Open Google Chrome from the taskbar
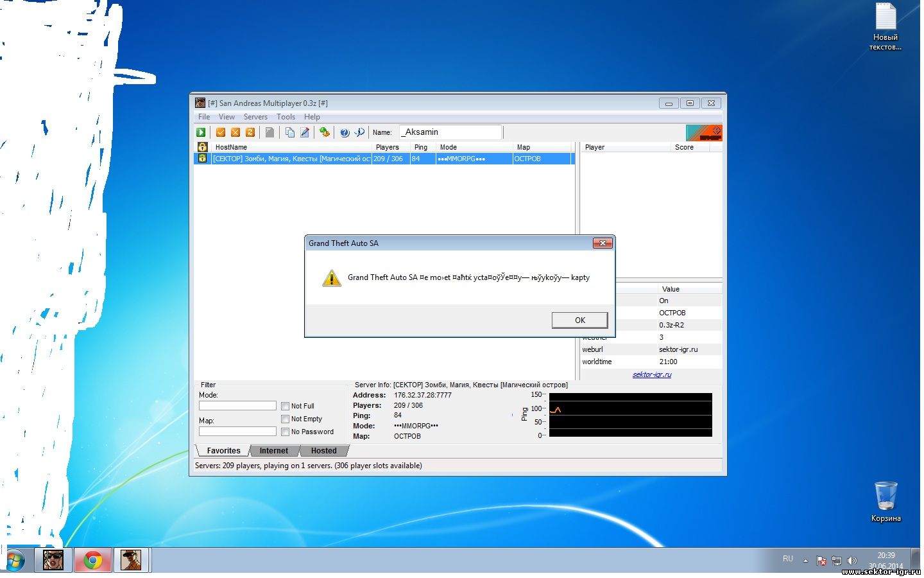Screen dimensions: 924x578 (93, 560)
